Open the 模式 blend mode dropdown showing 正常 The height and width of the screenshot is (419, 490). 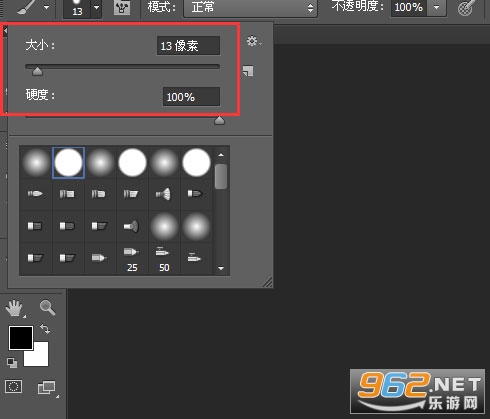250,8
